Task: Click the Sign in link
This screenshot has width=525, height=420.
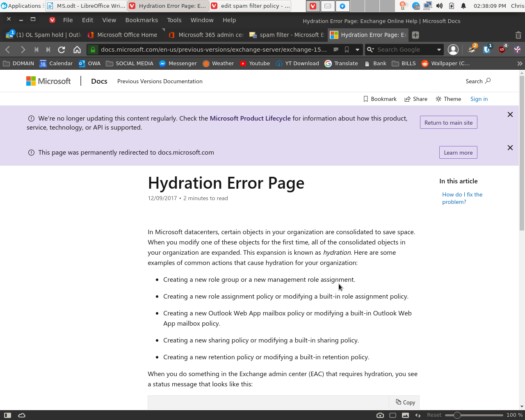Action: coord(479,99)
